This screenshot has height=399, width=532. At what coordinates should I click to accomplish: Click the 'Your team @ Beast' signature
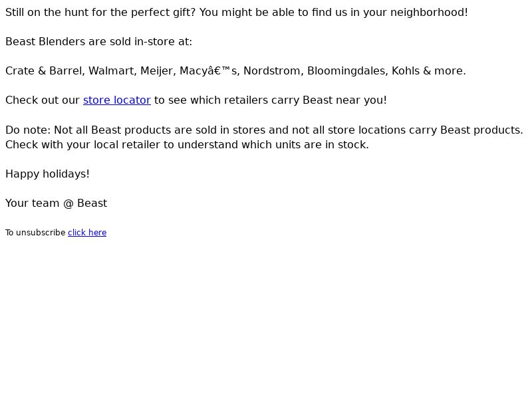tap(56, 203)
